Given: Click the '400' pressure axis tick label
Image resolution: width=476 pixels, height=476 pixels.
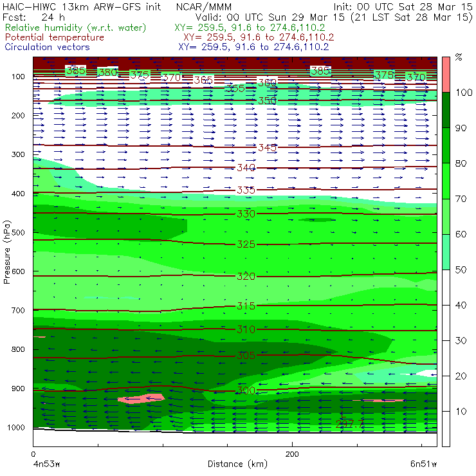Looking at the screenshot, I should [x=18, y=194].
